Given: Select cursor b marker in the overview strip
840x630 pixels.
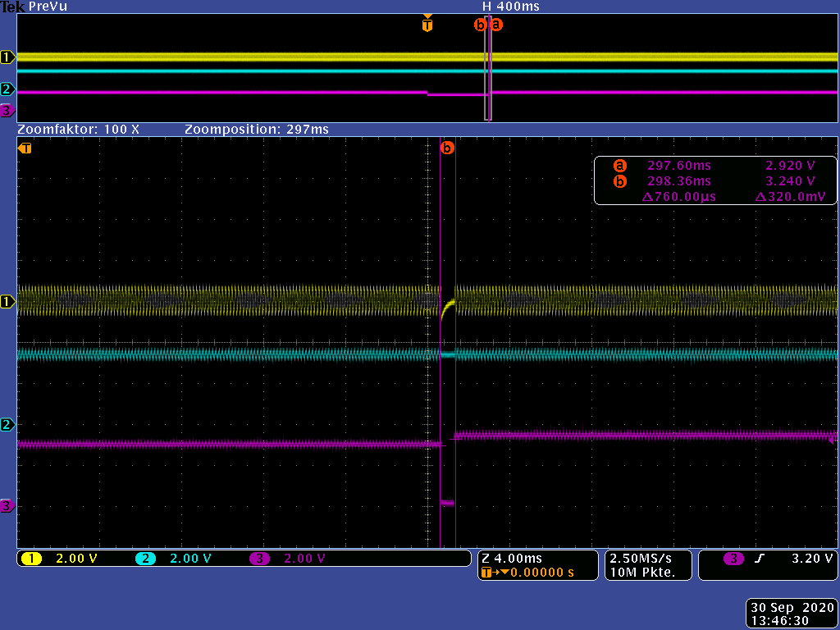Looking at the screenshot, I should pyautogui.click(x=480, y=25).
